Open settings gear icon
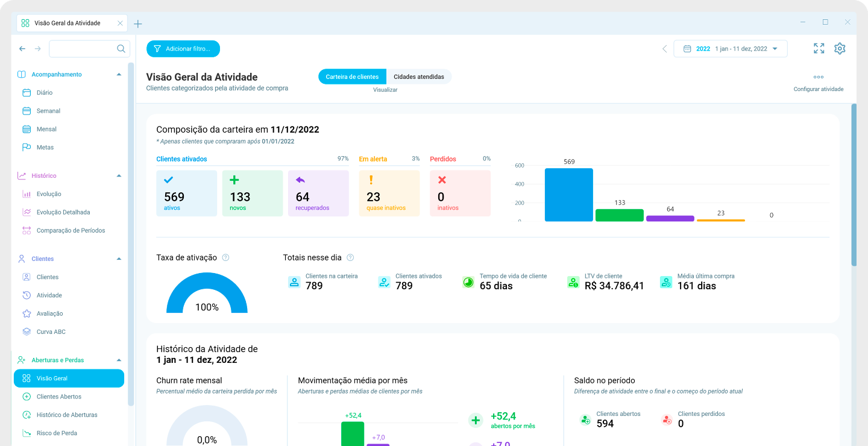Viewport: 868px width, 446px height. (840, 49)
